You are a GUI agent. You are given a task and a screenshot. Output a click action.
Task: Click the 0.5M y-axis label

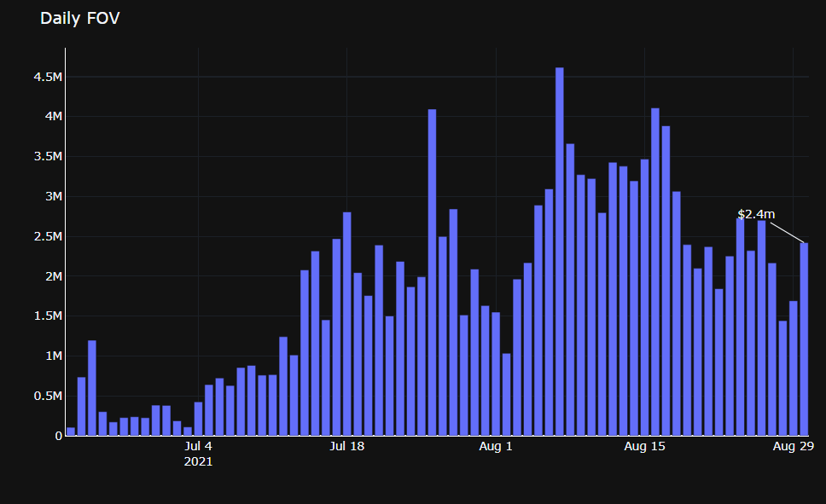click(x=48, y=396)
